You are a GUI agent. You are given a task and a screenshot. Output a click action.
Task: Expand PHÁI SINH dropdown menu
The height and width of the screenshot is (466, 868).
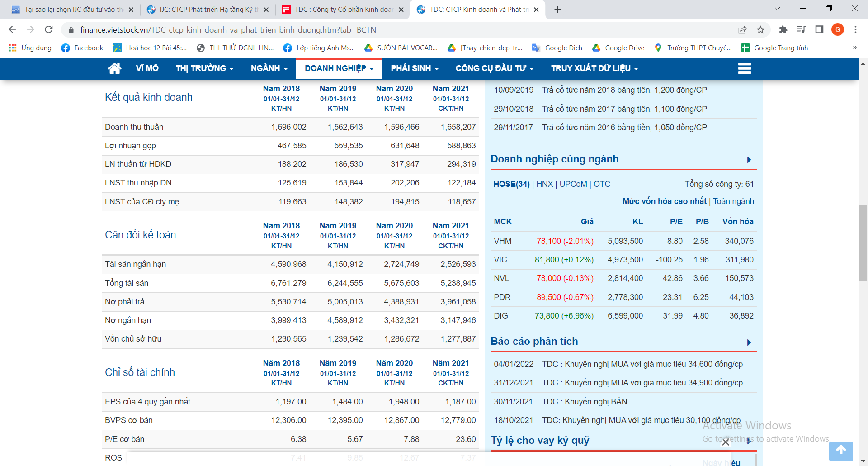[415, 68]
